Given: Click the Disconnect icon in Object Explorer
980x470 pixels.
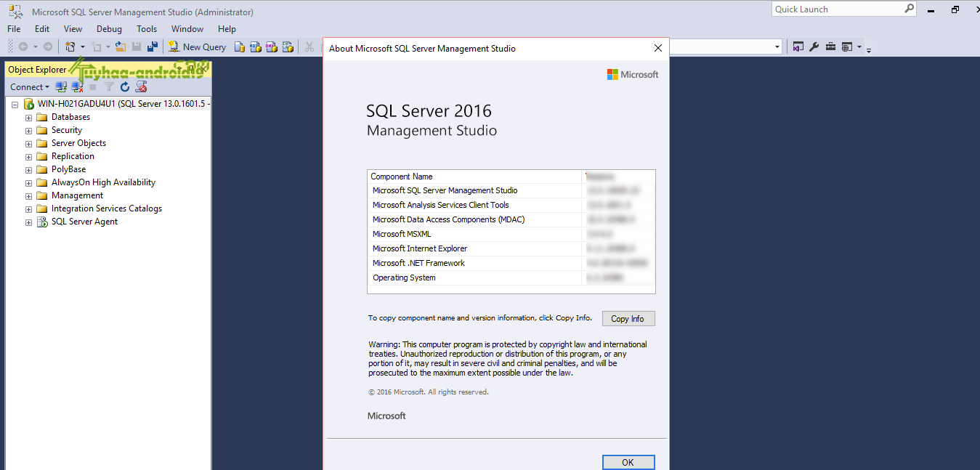Looking at the screenshot, I should (x=76, y=86).
